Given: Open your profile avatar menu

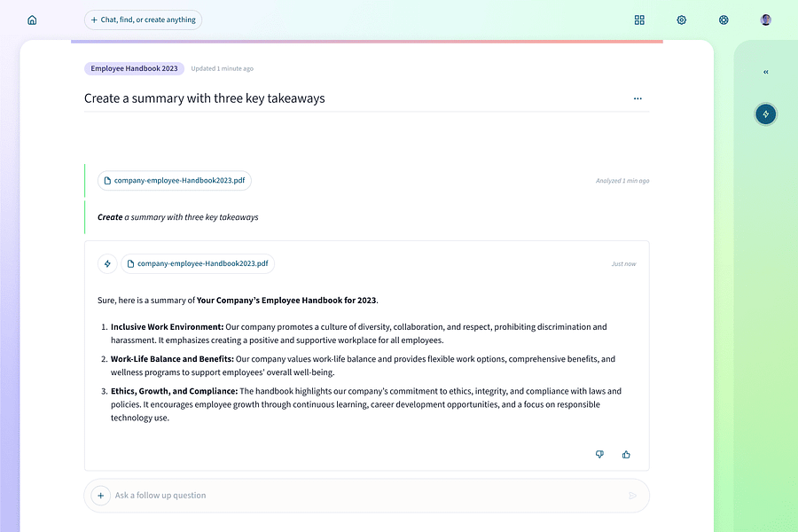Looking at the screenshot, I should (x=765, y=19).
